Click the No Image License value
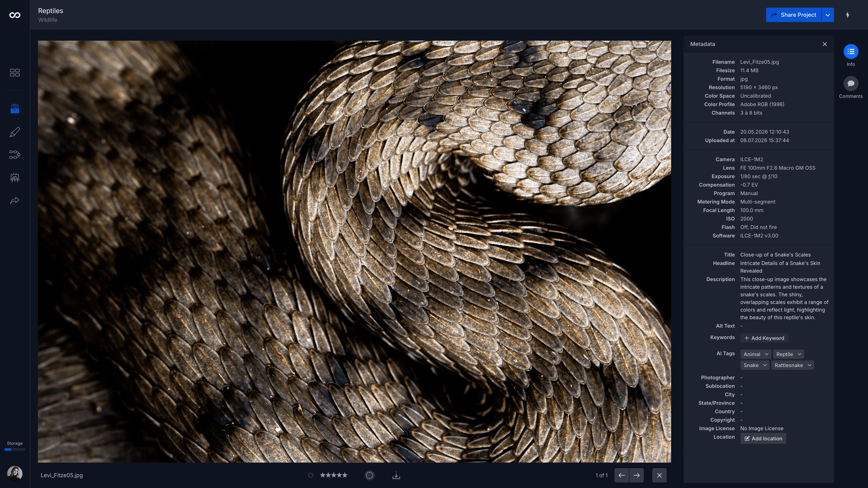Image resolution: width=868 pixels, height=488 pixels. (x=762, y=428)
